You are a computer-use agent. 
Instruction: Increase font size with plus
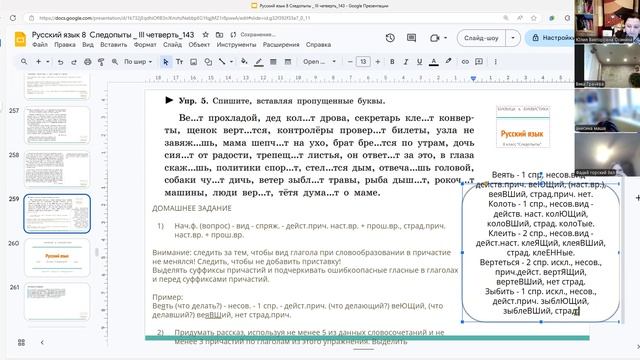click(x=378, y=62)
